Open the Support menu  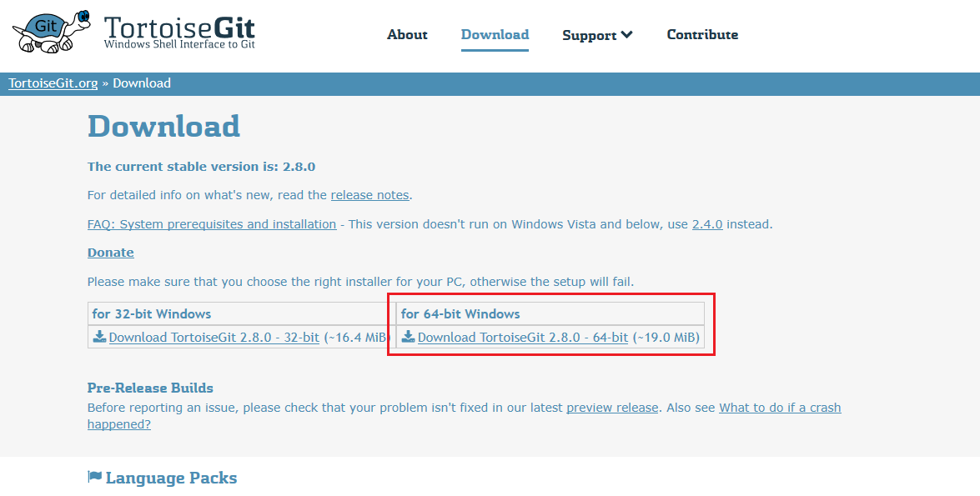click(597, 35)
